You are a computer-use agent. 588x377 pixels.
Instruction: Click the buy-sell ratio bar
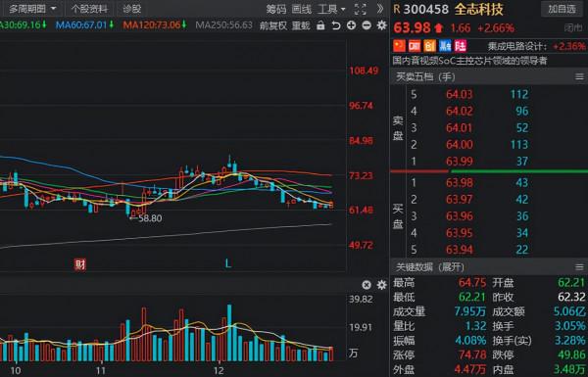point(489,171)
